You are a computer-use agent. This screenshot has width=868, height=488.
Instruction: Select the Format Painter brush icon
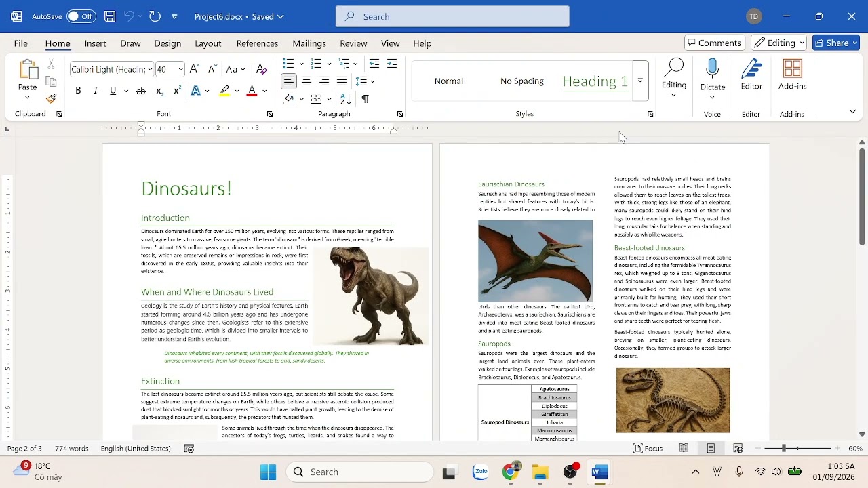51,99
